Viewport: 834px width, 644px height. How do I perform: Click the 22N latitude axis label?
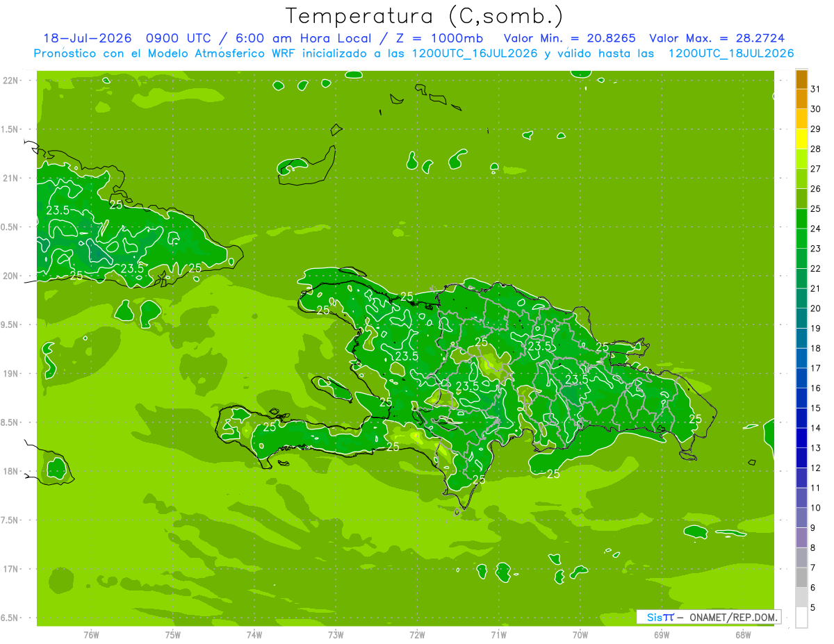[x=10, y=81]
